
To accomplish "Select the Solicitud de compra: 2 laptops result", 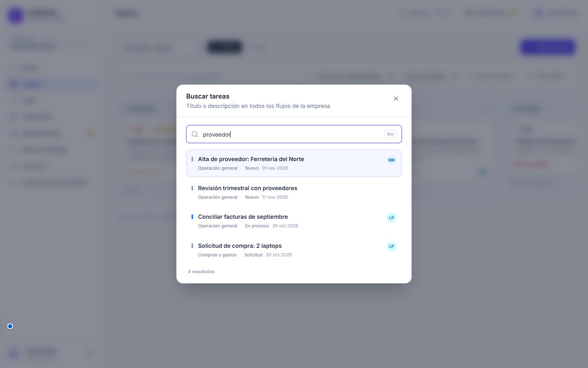I will pyautogui.click(x=294, y=250).
